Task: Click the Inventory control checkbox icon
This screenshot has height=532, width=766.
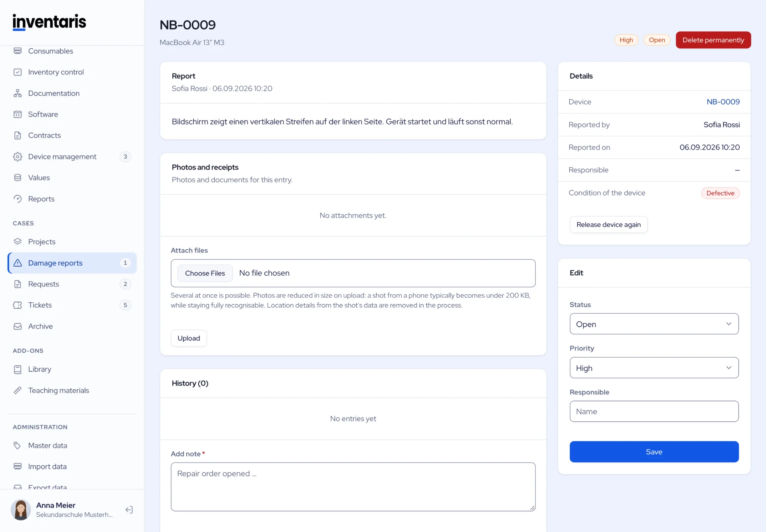Action: (18, 72)
